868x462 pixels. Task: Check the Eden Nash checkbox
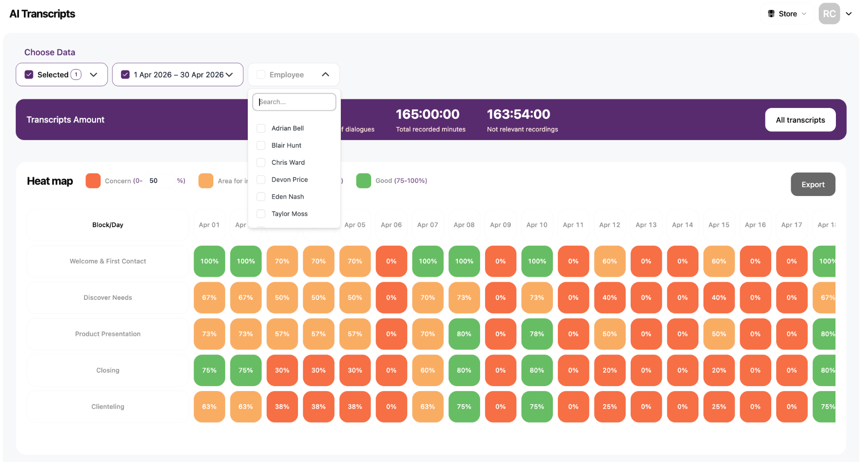261,197
